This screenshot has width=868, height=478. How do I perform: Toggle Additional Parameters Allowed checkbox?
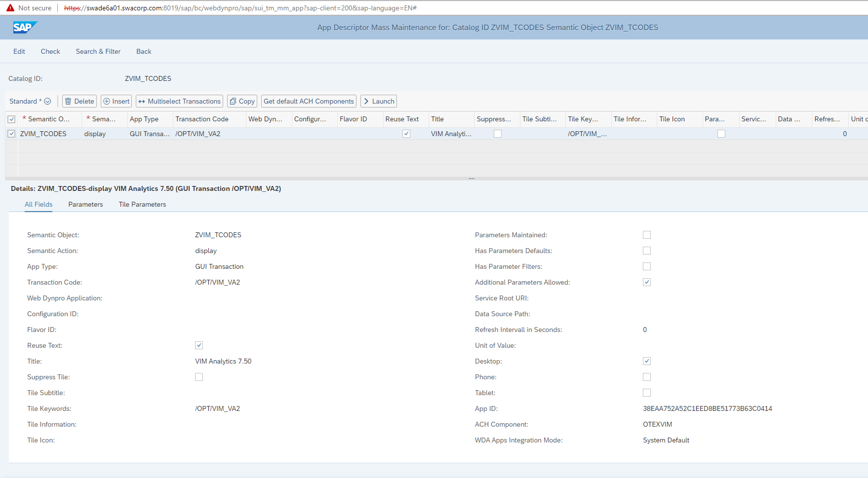click(647, 282)
